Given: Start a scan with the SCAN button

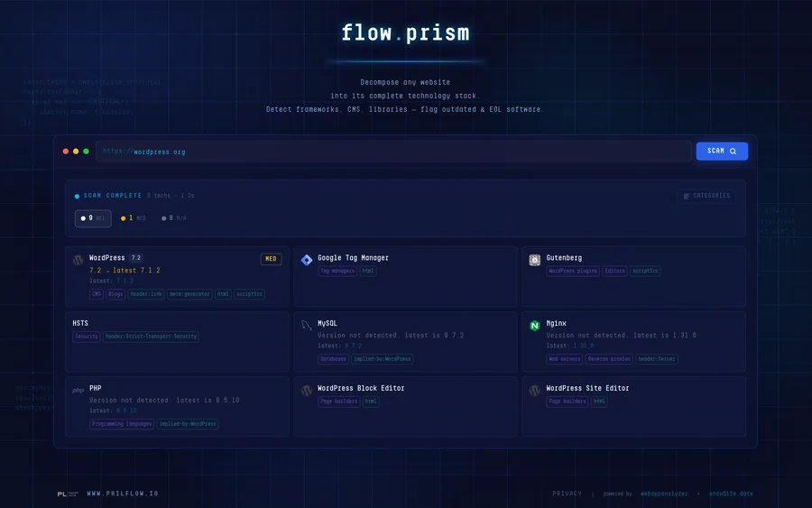Looking at the screenshot, I should (722, 152).
